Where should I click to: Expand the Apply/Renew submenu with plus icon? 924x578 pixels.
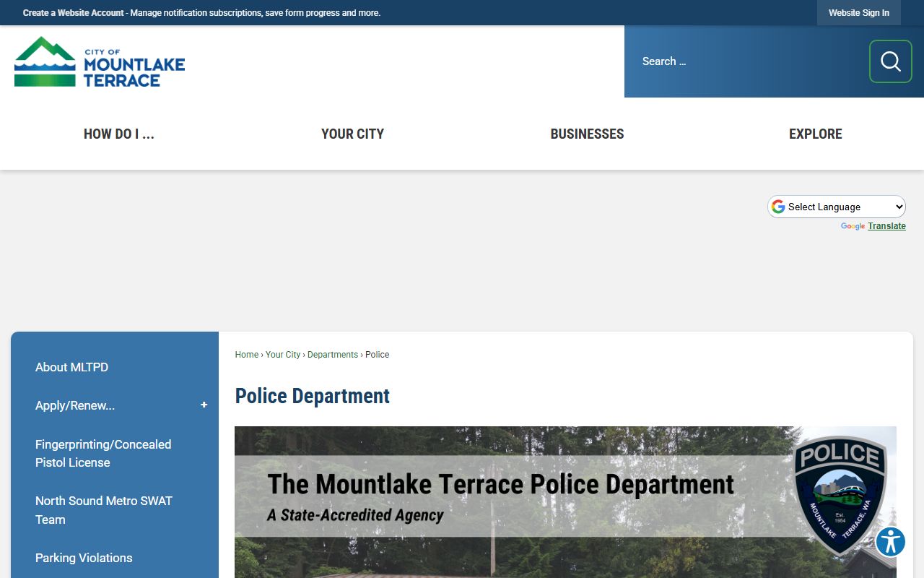204,405
